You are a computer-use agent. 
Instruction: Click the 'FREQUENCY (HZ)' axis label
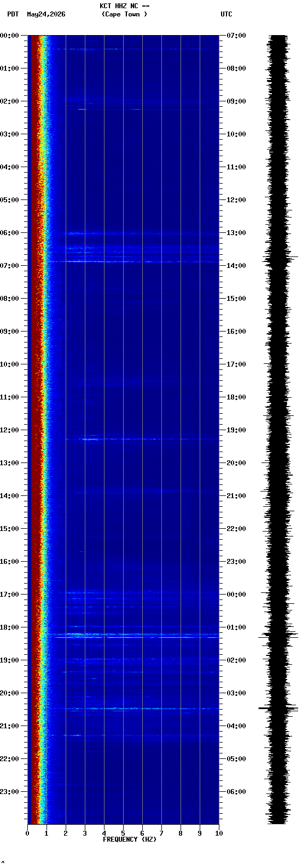click(x=130, y=840)
